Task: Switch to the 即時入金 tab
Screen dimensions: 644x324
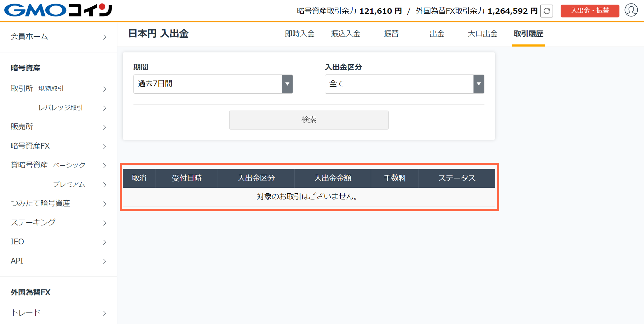Action: pos(299,34)
